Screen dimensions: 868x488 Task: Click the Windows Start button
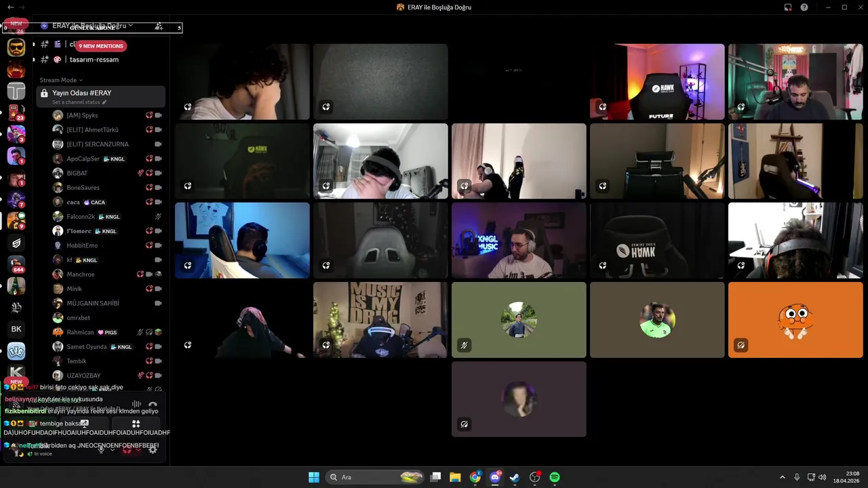314,477
